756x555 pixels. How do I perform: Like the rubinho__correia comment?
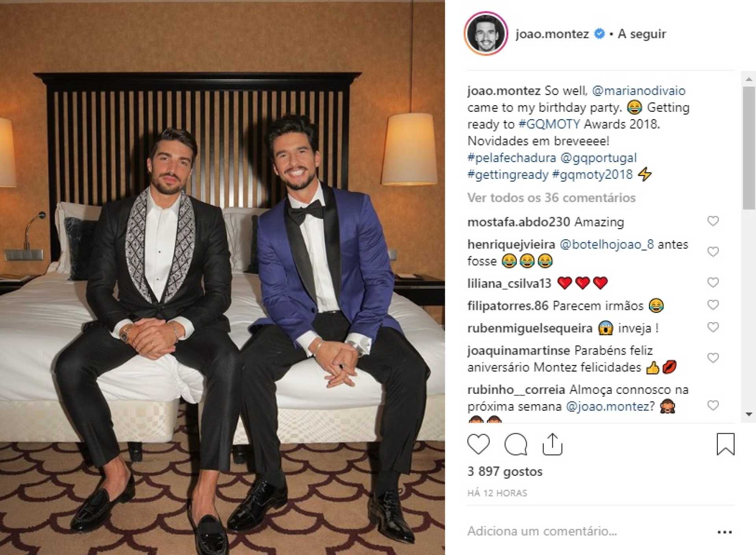point(713,405)
